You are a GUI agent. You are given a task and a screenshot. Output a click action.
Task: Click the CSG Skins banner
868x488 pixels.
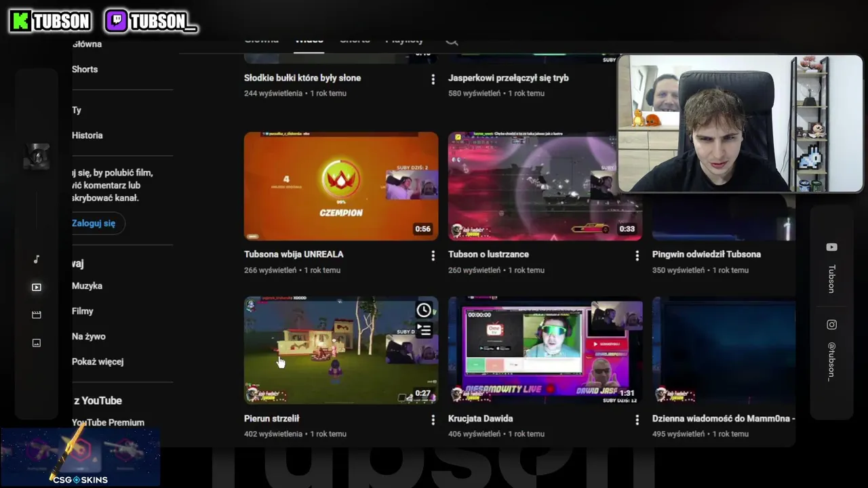point(80,456)
